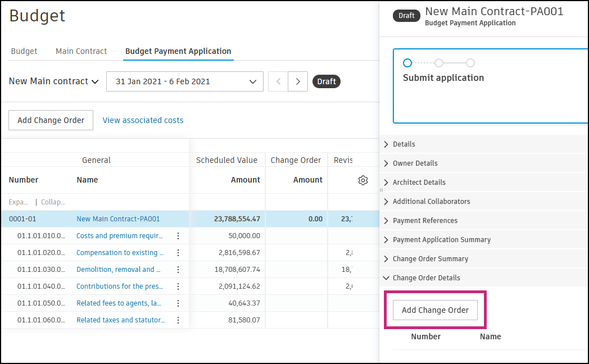Click the first Submit application step circle

click(407, 63)
